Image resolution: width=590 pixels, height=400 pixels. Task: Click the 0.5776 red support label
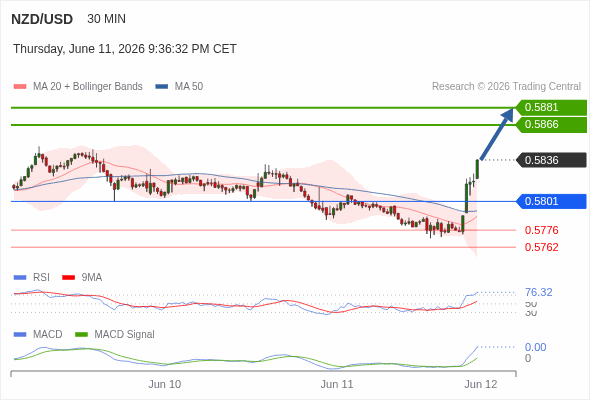pyautogui.click(x=541, y=230)
